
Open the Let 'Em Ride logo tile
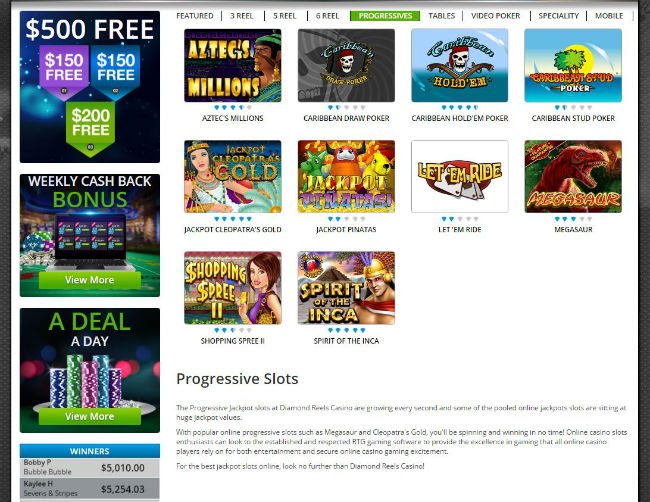pos(460,177)
